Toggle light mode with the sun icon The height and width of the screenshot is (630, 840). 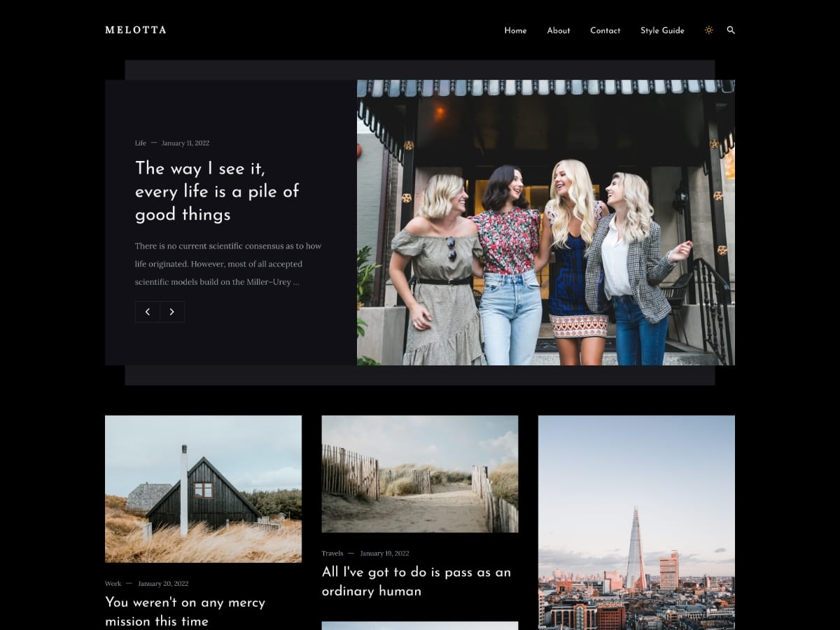click(708, 30)
